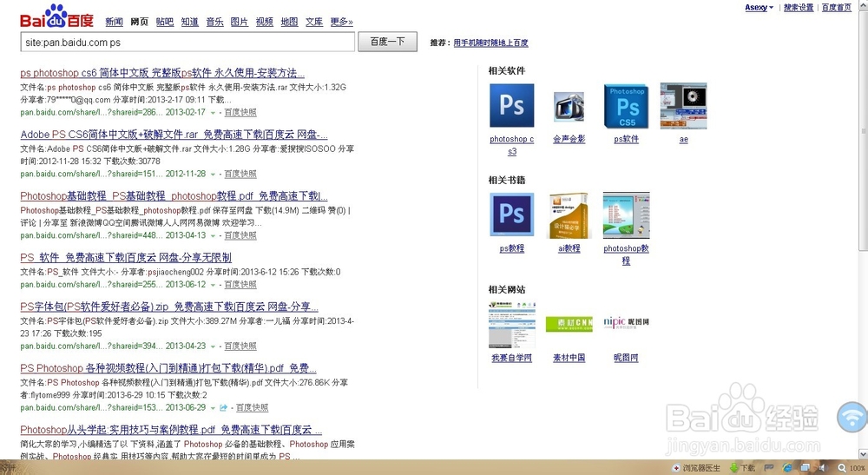Image resolution: width=868 pixels, height=475 pixels.
Task: Open 百度快照 for the 2013-04-13 result
Action: pyautogui.click(x=240, y=235)
